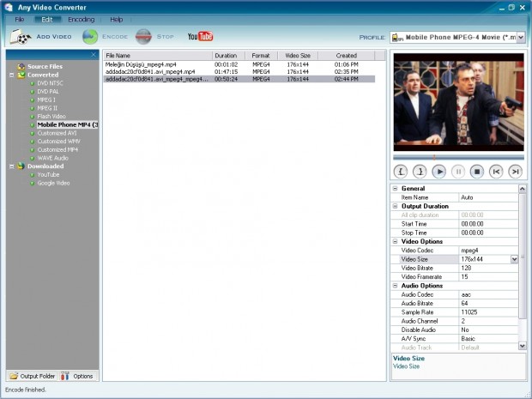This screenshot has height=399, width=532.
Task: Sort list by Format column
Action: 261,55
